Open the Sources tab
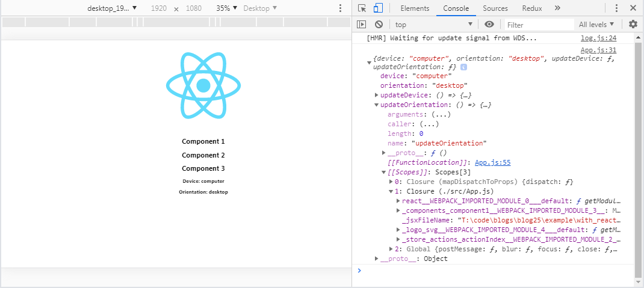Screen dimensions: 644x288 (x=495, y=8)
